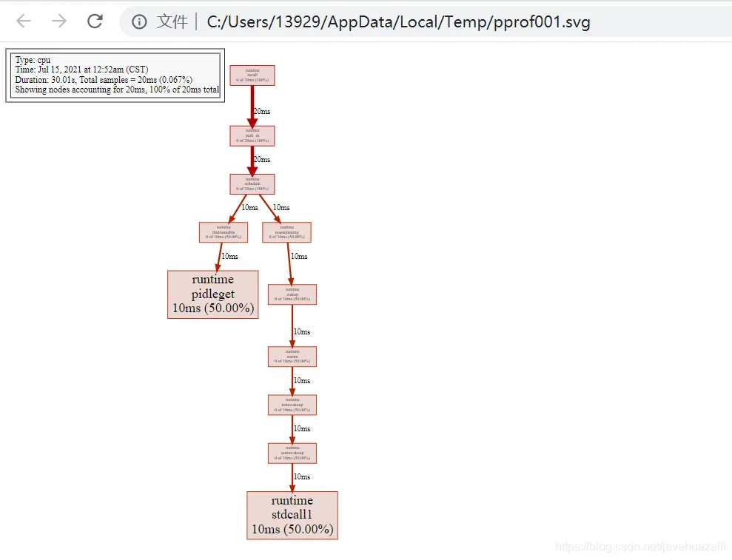Click the runtime schedule node
The image size is (732, 560).
[252, 184]
